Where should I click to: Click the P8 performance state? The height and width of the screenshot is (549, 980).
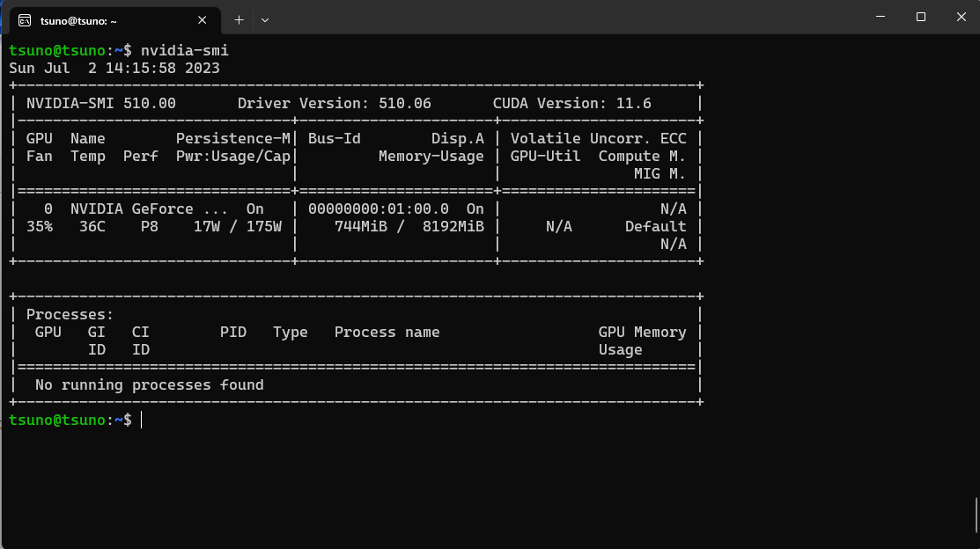tap(150, 226)
